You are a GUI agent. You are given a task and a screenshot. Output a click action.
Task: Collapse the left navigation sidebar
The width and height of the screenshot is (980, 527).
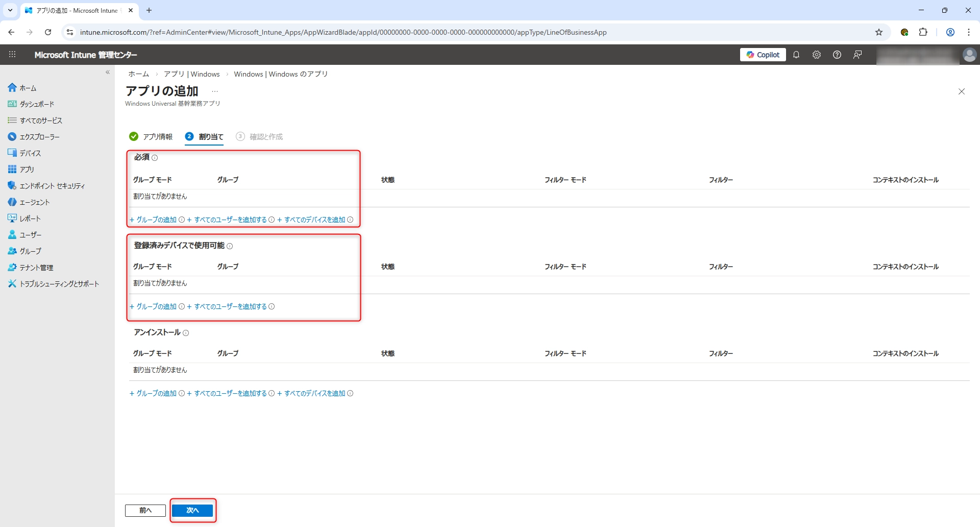[x=108, y=73]
